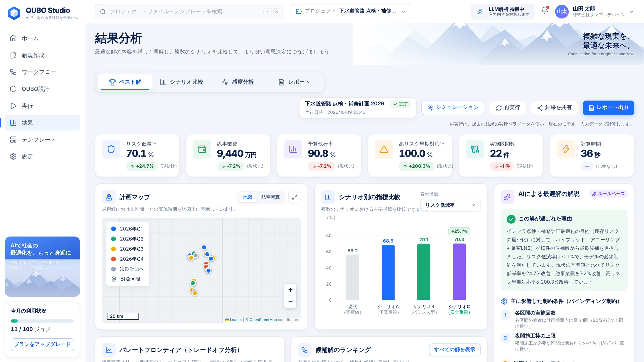The height and width of the screenshot is (362, 644).
Task: Click the 実施区間数 route icon
Action: coord(475,149)
